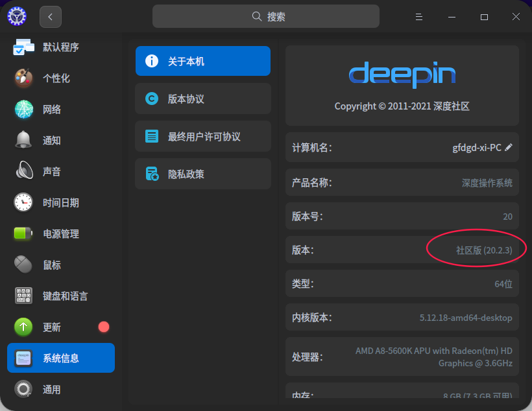Select System Info (系统信息) icon

coord(23,358)
